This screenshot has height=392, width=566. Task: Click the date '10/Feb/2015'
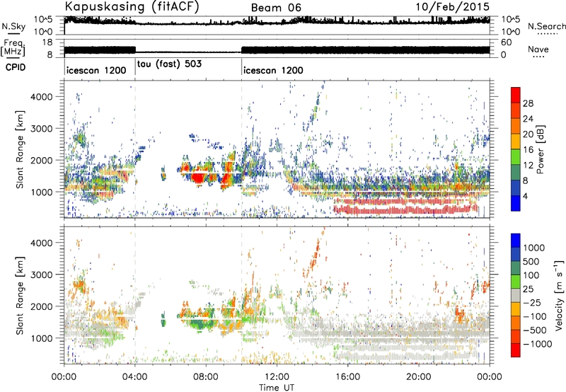pyautogui.click(x=453, y=6)
